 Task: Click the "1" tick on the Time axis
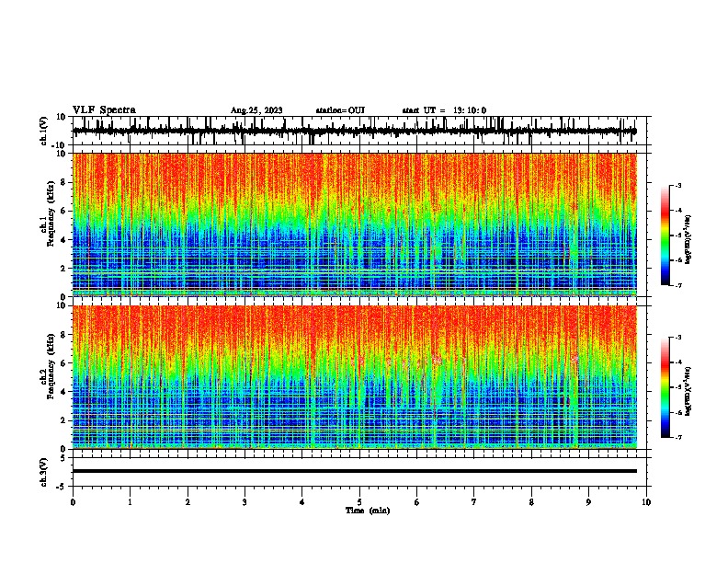(x=130, y=502)
